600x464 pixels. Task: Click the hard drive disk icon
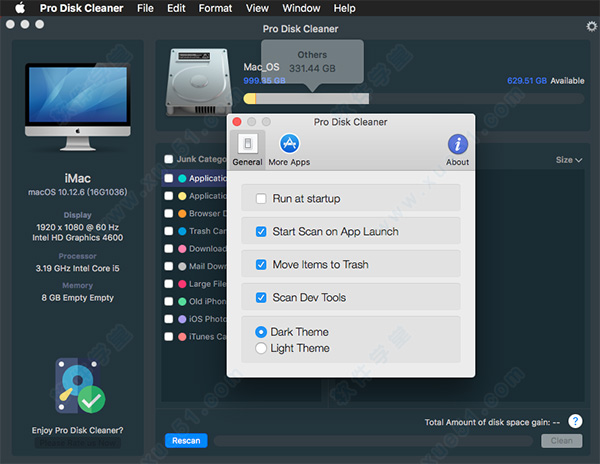click(x=199, y=81)
